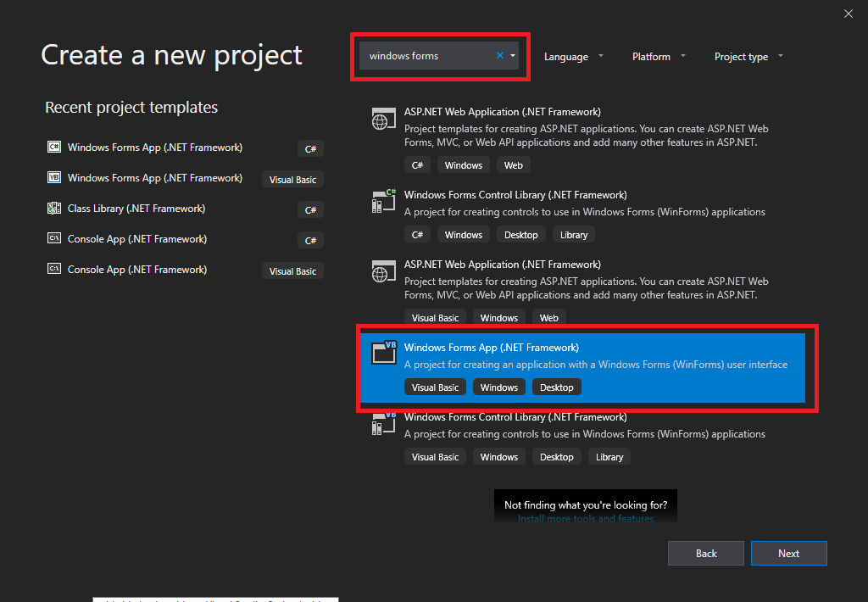Click the Web tag under the C# ASP.NET result
Screen dimensions: 868x602
coord(513,165)
